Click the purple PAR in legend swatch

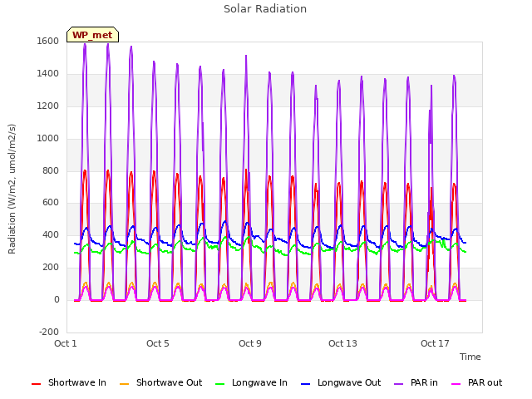click(x=399, y=384)
